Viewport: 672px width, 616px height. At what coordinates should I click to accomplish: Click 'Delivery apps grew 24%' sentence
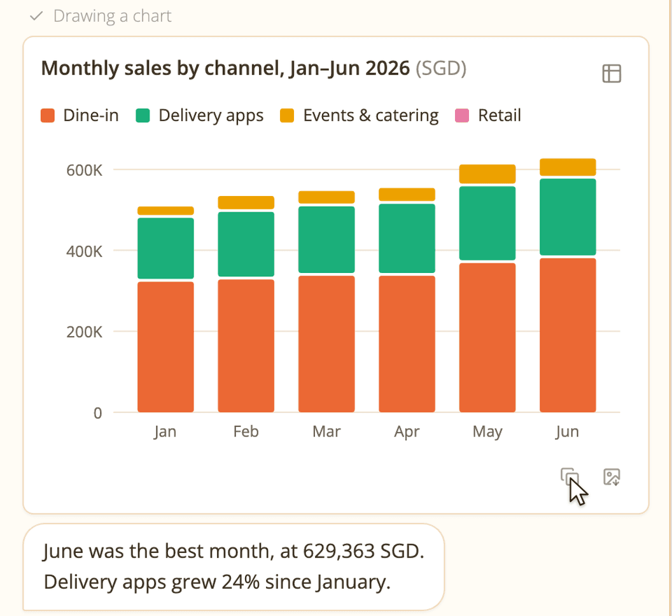coord(217,582)
